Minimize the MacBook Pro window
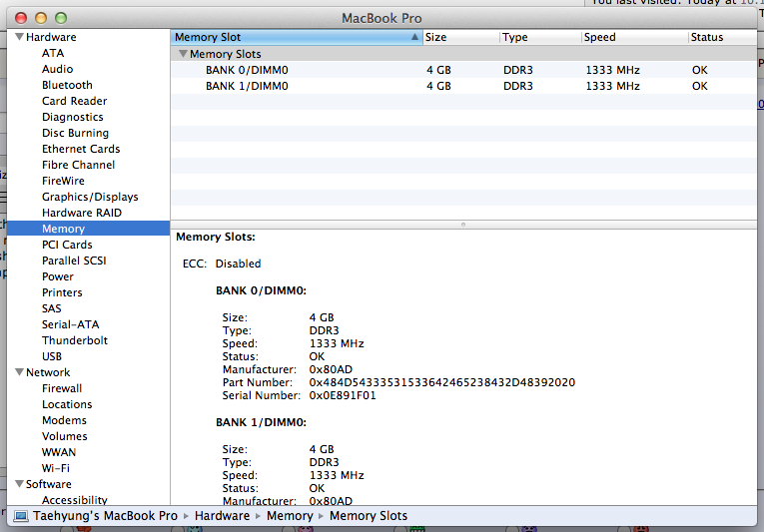 coord(41,18)
